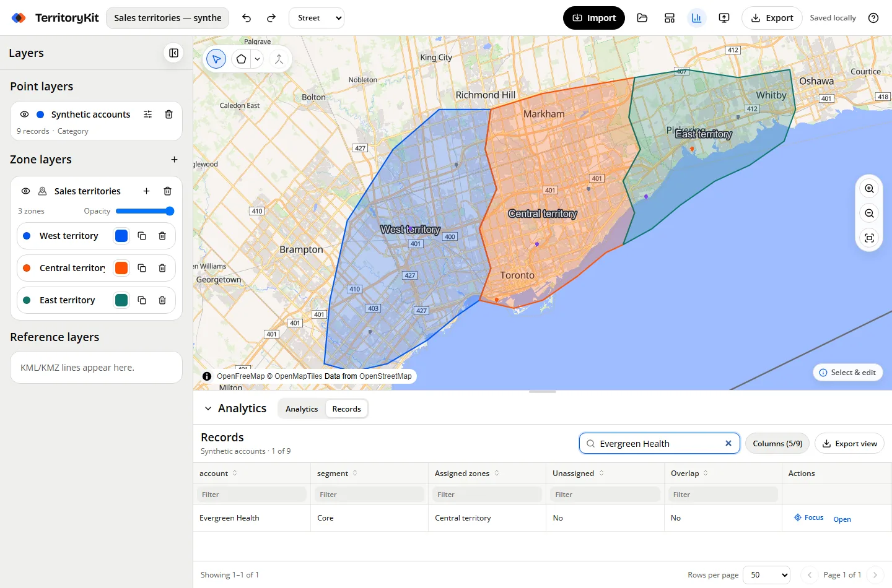Open the Street basemap dropdown
Viewport: 892px width, 588px height.
pyautogui.click(x=317, y=18)
